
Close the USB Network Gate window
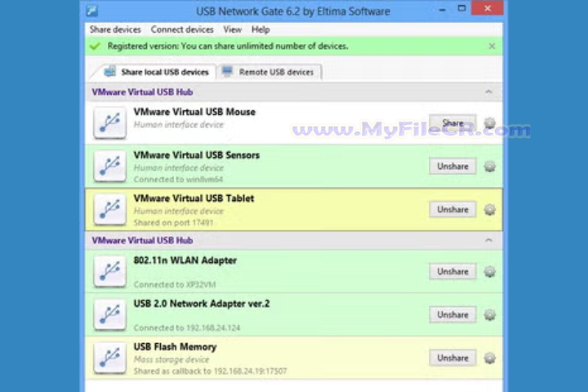click(x=487, y=8)
